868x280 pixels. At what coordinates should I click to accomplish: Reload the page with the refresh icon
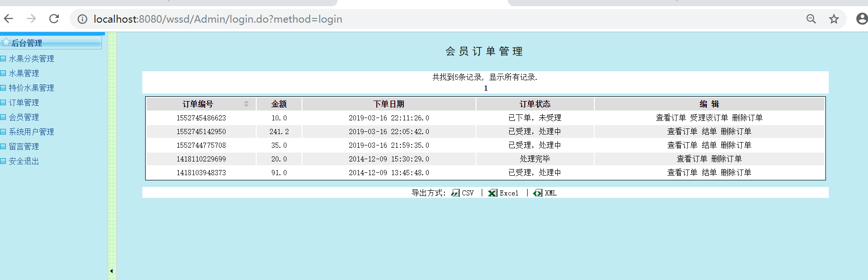point(54,19)
